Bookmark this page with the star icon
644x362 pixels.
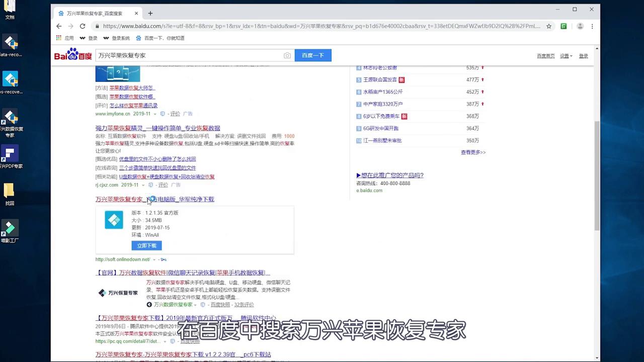tap(549, 26)
